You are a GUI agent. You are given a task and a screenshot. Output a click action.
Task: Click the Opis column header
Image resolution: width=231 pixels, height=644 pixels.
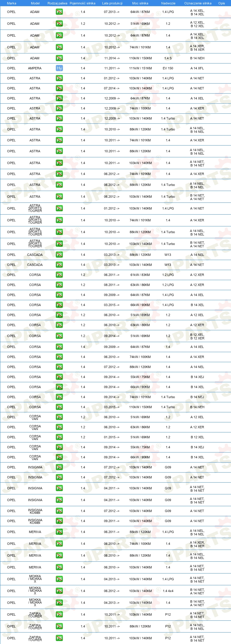coord(222,3)
